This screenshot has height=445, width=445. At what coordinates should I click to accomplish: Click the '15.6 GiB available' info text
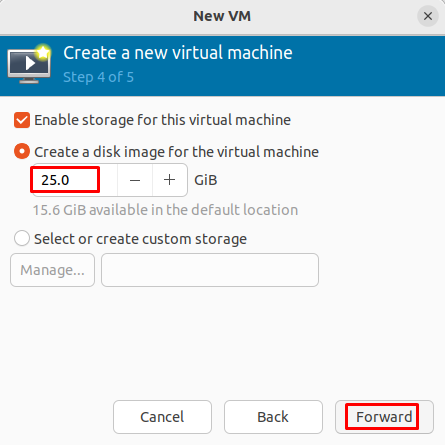point(165,210)
